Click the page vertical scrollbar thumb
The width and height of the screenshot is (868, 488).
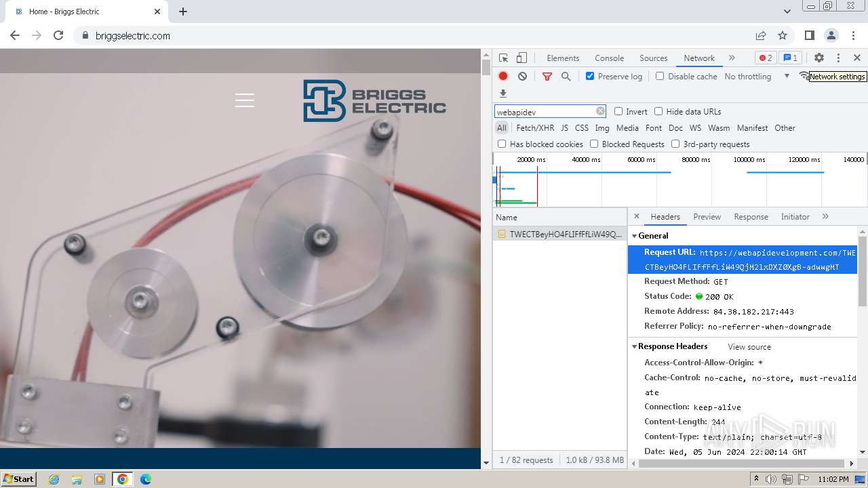coord(486,66)
